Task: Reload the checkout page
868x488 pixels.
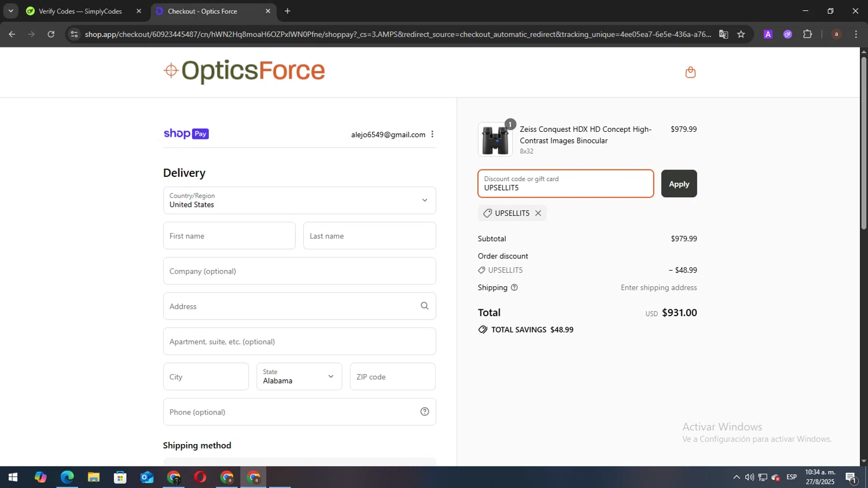Action: click(x=51, y=34)
